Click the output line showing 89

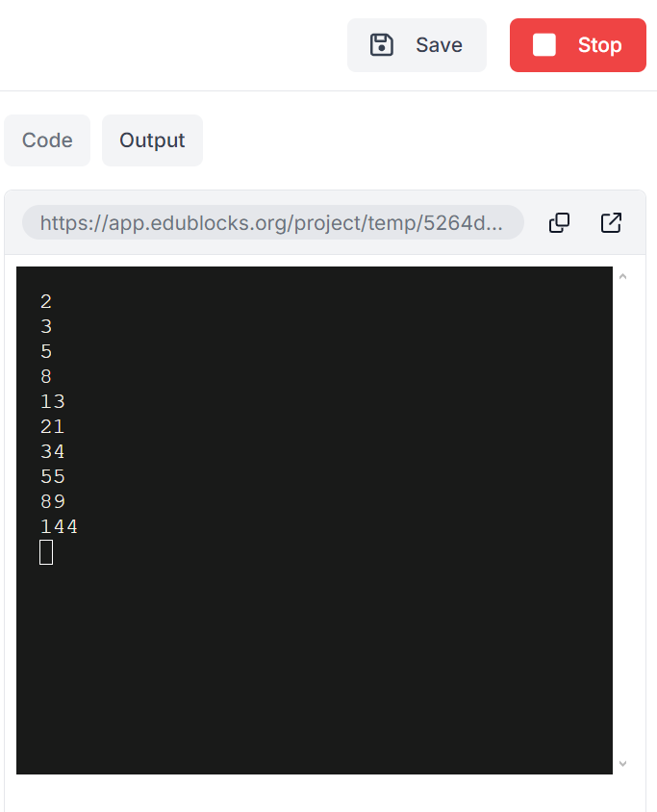[x=53, y=502]
